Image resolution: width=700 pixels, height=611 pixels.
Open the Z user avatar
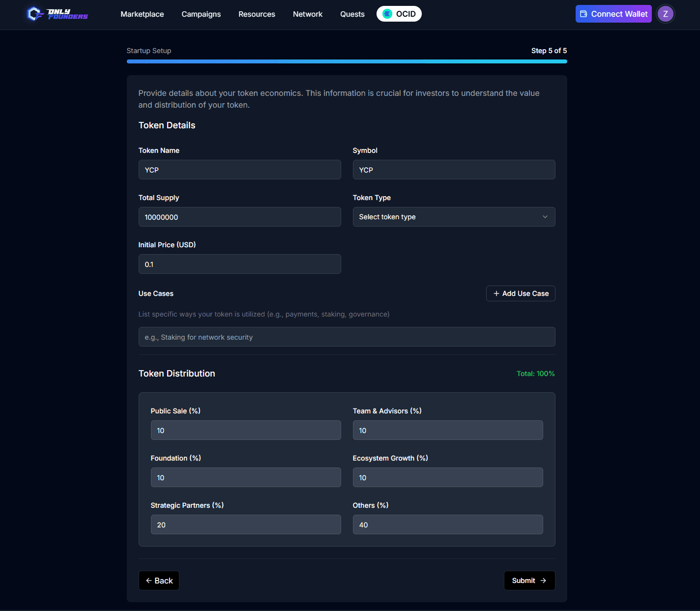click(666, 14)
